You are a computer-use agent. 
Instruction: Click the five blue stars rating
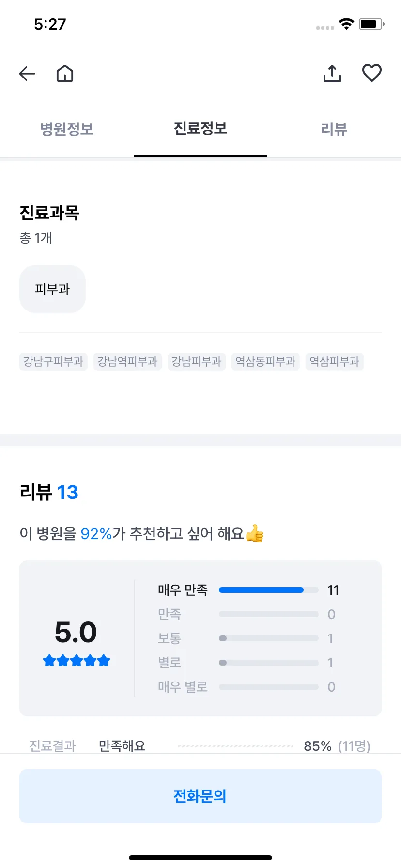(x=77, y=660)
